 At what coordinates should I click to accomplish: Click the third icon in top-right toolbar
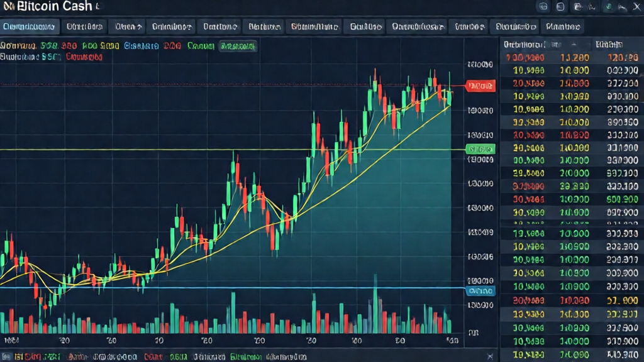577,7
